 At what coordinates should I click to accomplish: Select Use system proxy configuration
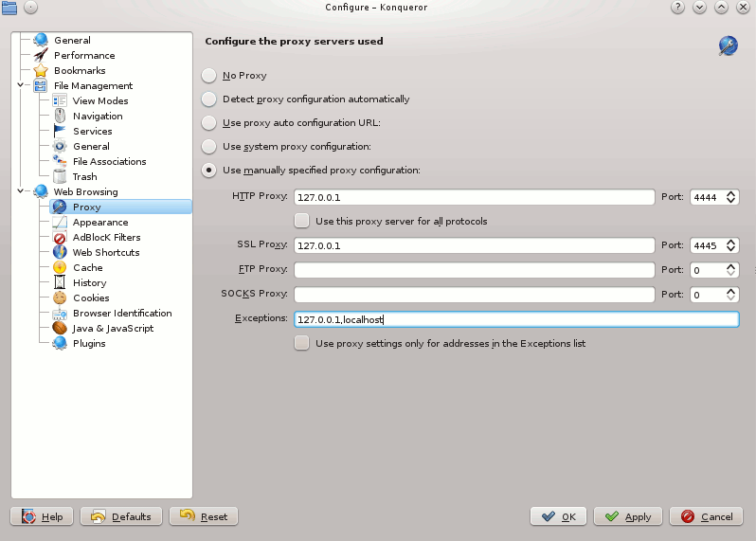208,146
